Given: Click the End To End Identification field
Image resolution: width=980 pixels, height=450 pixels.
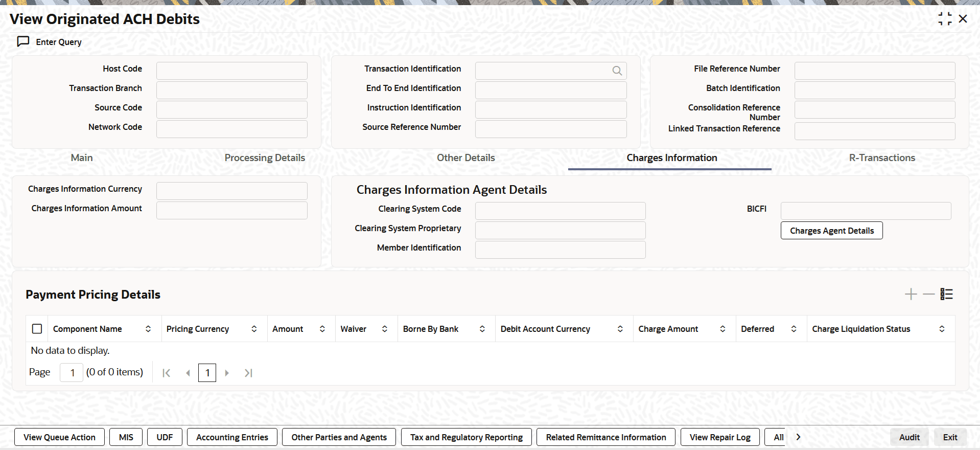Looking at the screenshot, I should tap(551, 90).
